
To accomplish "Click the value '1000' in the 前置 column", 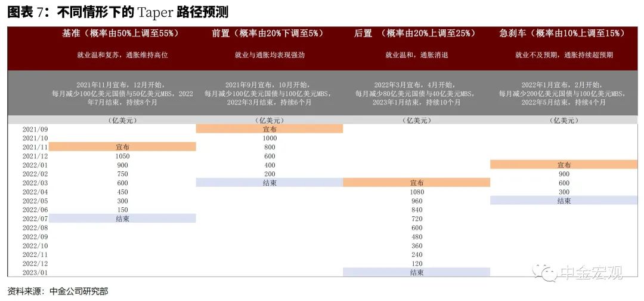I will pyautogui.click(x=270, y=138).
